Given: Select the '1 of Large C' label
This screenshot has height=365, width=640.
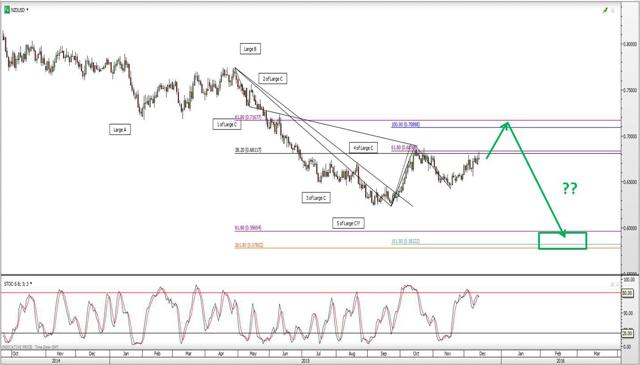Looking at the screenshot, I should (227, 125).
